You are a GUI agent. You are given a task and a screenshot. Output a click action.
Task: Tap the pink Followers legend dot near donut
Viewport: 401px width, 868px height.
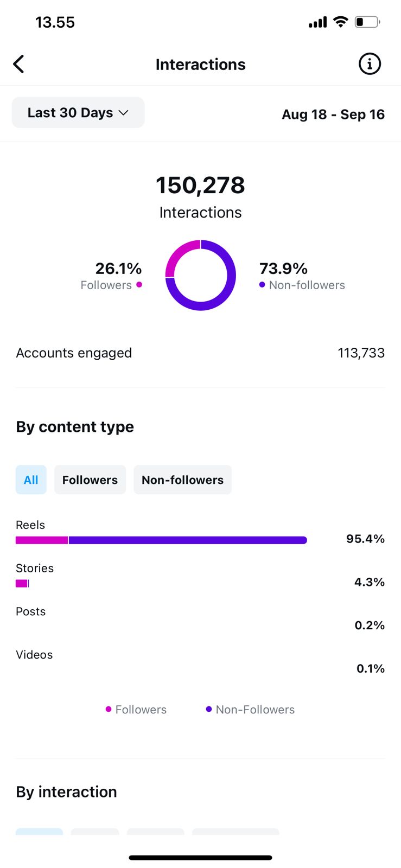pyautogui.click(x=139, y=285)
